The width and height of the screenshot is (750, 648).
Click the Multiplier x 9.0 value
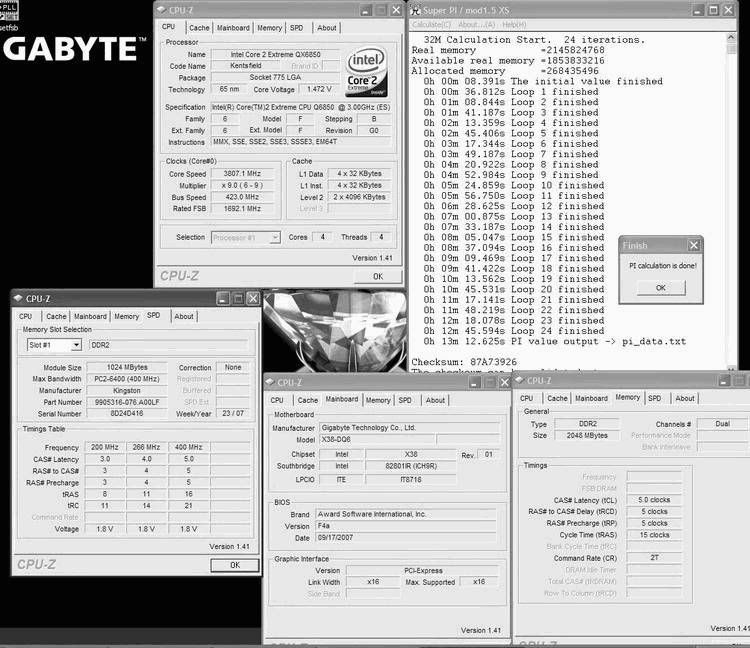(242, 185)
